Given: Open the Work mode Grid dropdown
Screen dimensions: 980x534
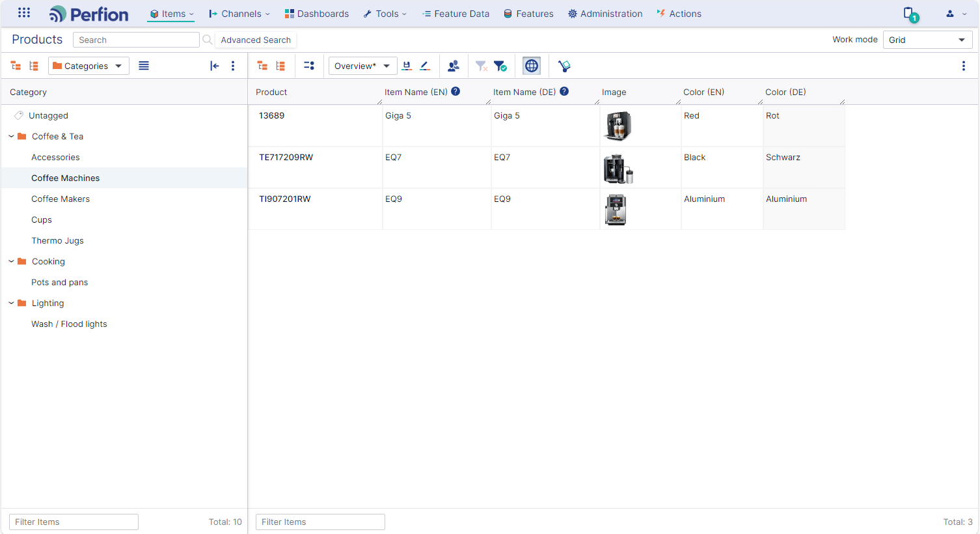Looking at the screenshot, I should pyautogui.click(x=927, y=40).
